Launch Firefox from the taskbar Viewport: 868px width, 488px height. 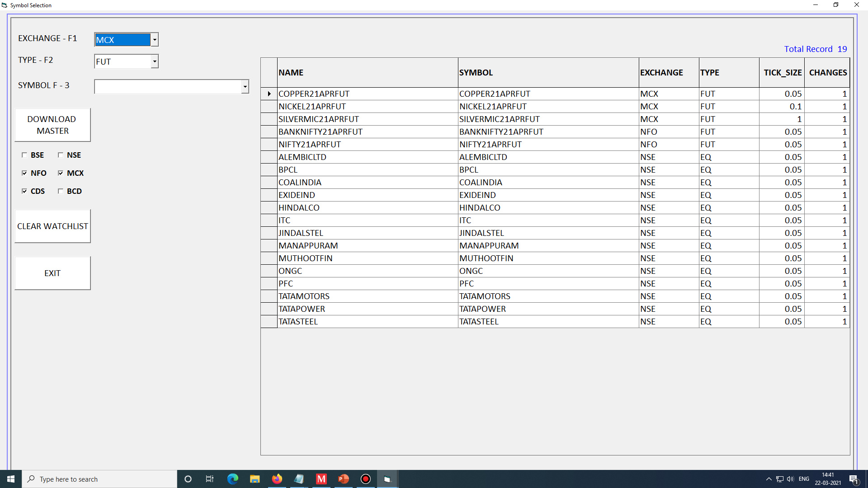277,479
